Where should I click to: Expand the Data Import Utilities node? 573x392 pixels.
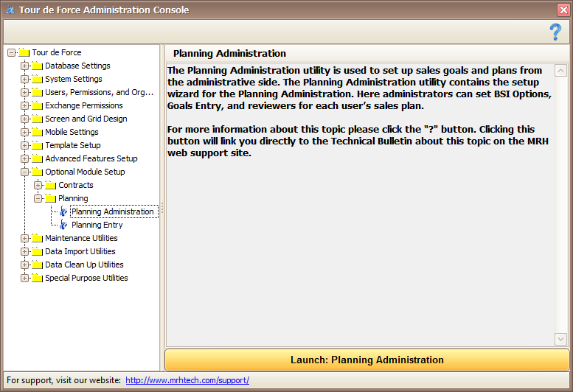click(24, 251)
